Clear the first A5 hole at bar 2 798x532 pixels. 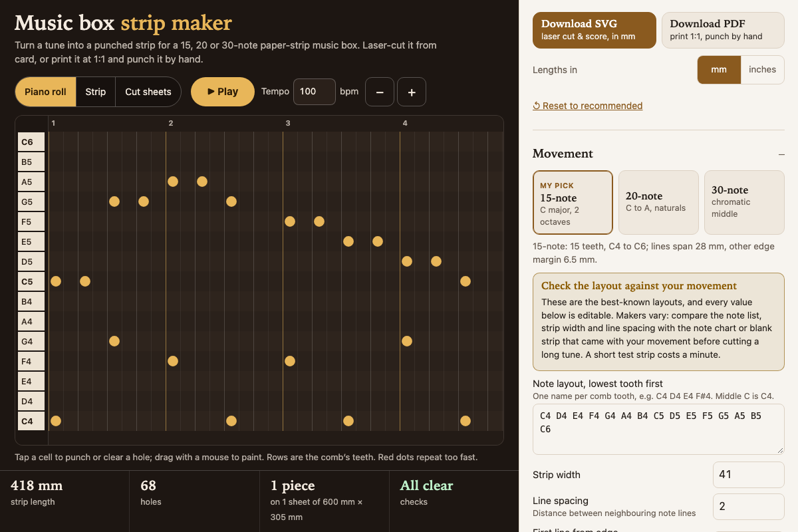tap(173, 182)
